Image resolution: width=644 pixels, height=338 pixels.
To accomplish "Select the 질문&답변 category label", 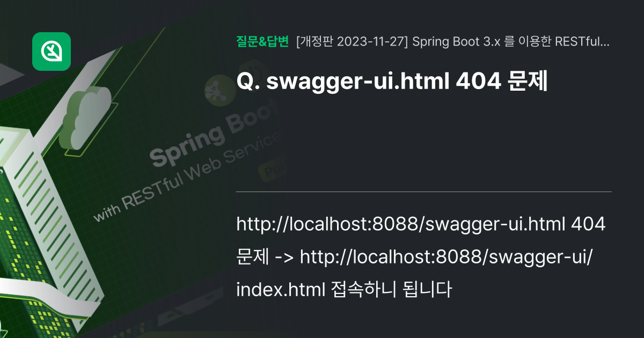I will (x=262, y=41).
